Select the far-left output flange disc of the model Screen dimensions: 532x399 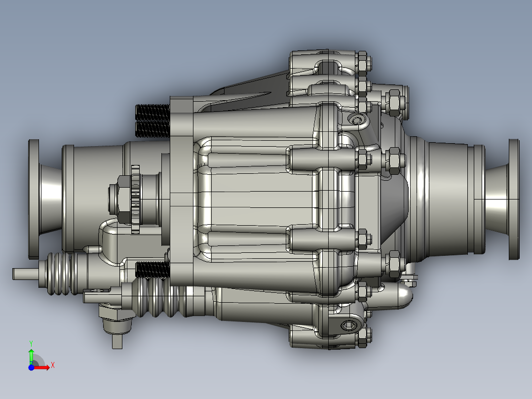pos(34,199)
